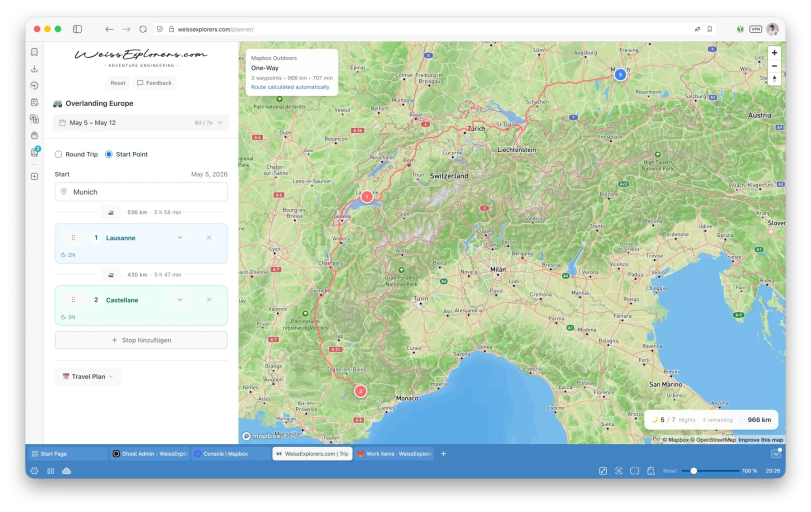Image resolution: width=811 pixels, height=512 pixels.
Task: Click the pause/tiling icon in the status bar
Action: [x=51, y=471]
